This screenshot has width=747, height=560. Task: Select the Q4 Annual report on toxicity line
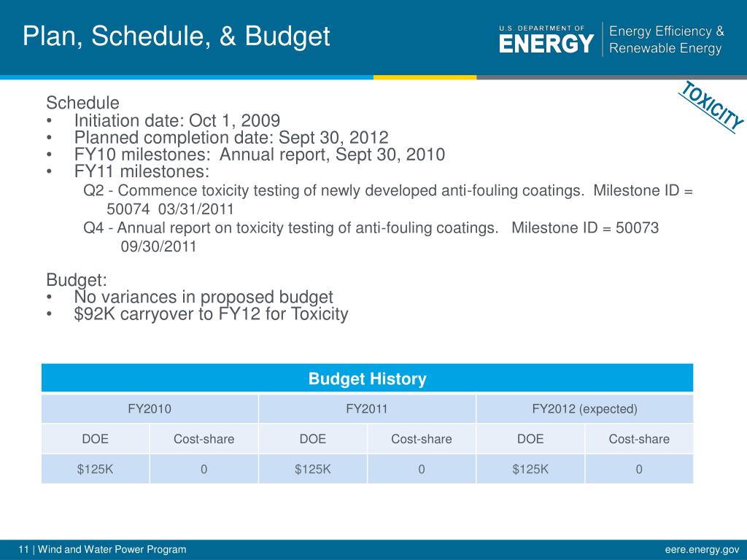pos(371,227)
